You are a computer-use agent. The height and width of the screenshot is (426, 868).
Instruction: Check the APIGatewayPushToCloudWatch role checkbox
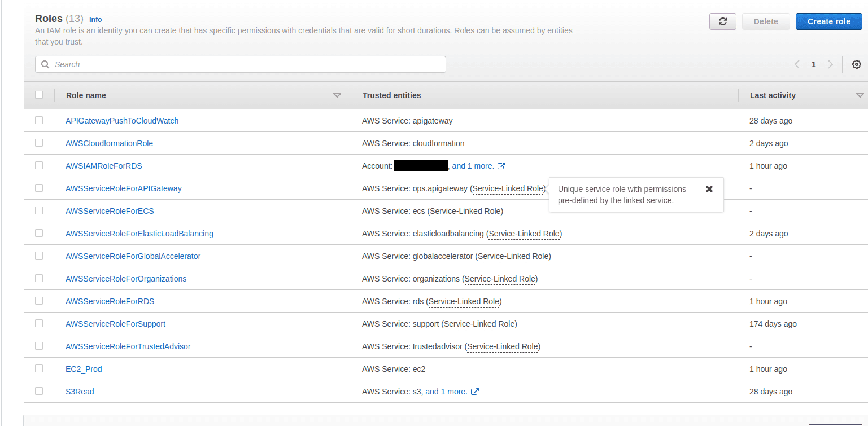point(39,120)
